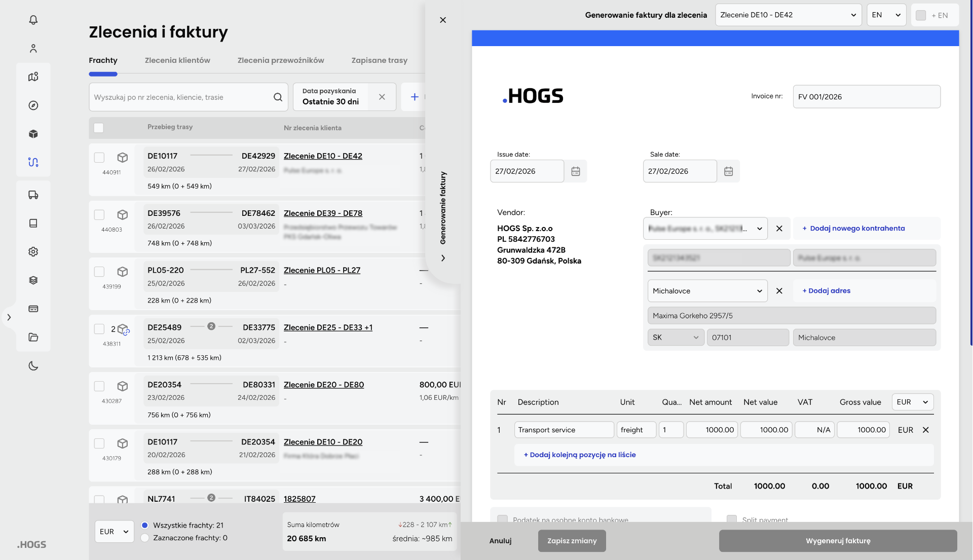973x560 pixels.
Task: Expand the Zlecenie DE10 - DE42 dropdown
Action: coord(788,15)
